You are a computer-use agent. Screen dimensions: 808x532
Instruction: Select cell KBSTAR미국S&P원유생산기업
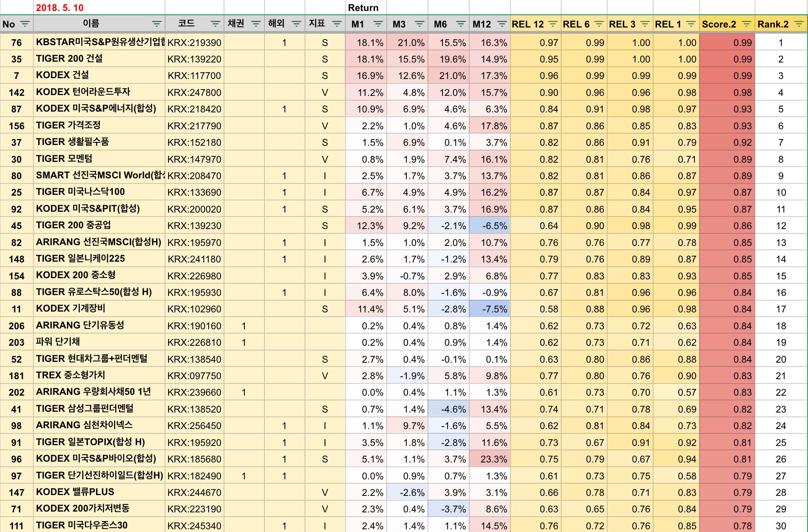[99, 42]
